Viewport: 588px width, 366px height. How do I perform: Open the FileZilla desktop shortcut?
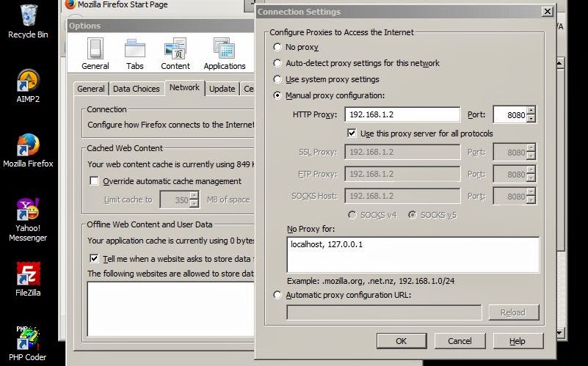[28, 279]
